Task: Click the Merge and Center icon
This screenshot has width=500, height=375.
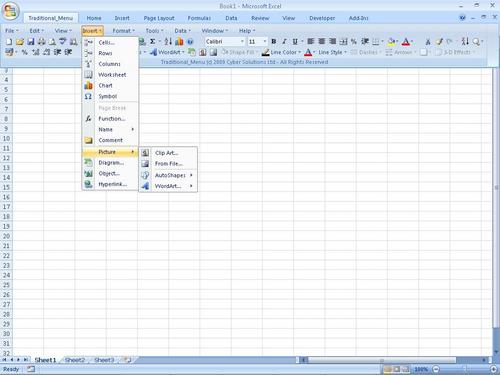Action: (x=343, y=42)
